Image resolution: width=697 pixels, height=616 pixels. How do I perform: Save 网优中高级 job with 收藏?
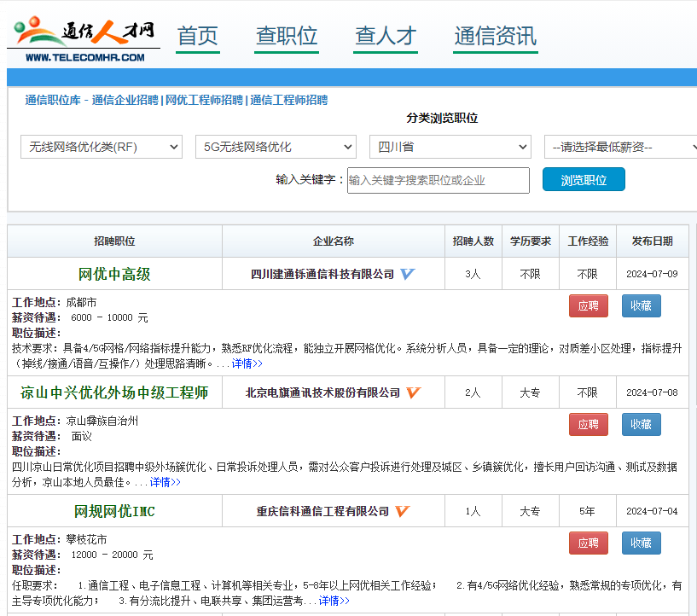pyautogui.click(x=641, y=305)
